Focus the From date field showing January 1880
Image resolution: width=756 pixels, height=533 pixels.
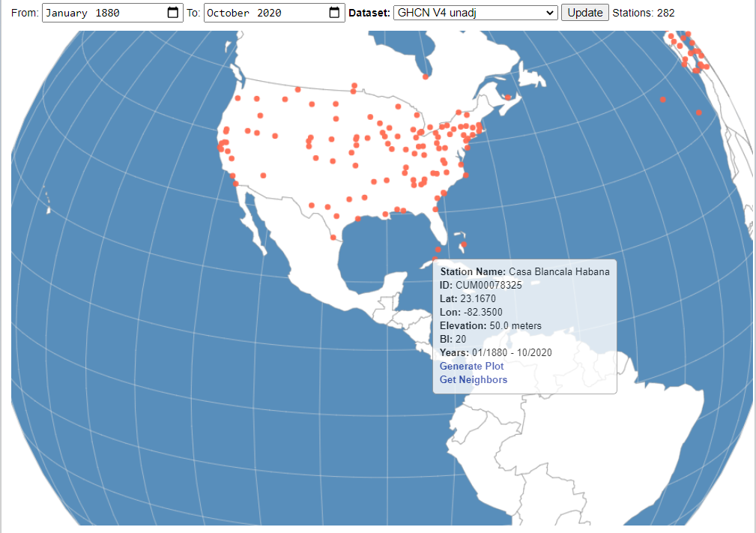click(112, 13)
